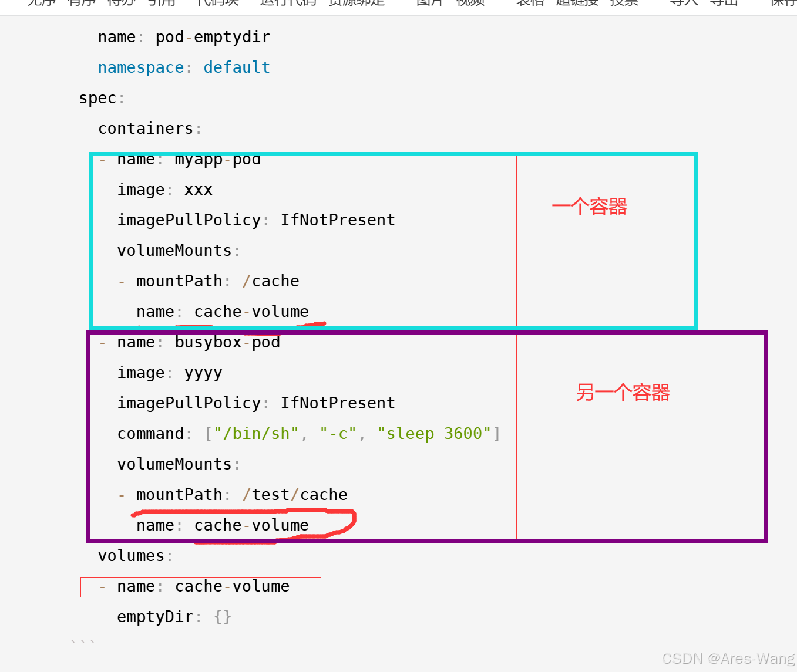Image resolution: width=797 pixels, height=672 pixels.
Task: Click the 'spec:' key
Action: [x=102, y=99]
